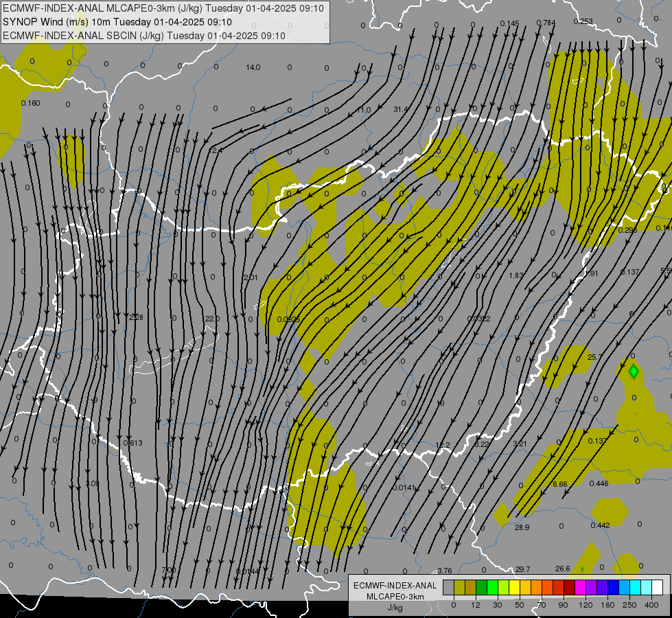Click the SYNOP Wind 10m header line

click(x=117, y=22)
